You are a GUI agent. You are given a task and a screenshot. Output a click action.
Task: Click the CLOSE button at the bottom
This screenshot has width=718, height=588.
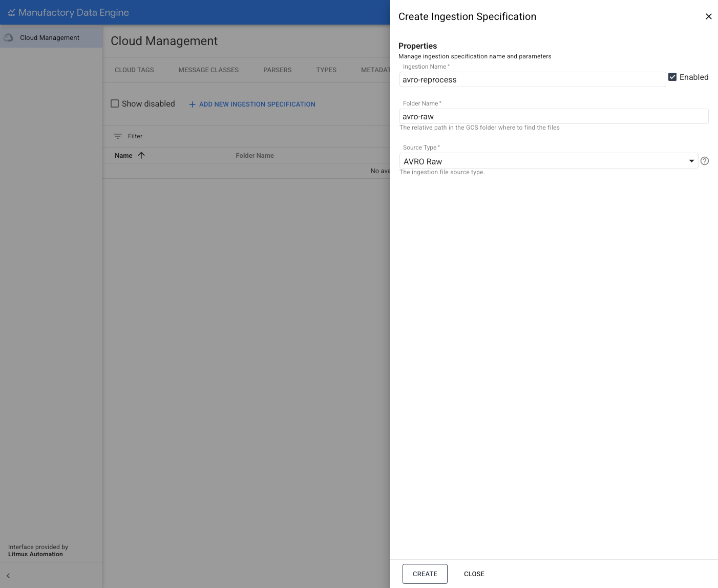point(474,574)
